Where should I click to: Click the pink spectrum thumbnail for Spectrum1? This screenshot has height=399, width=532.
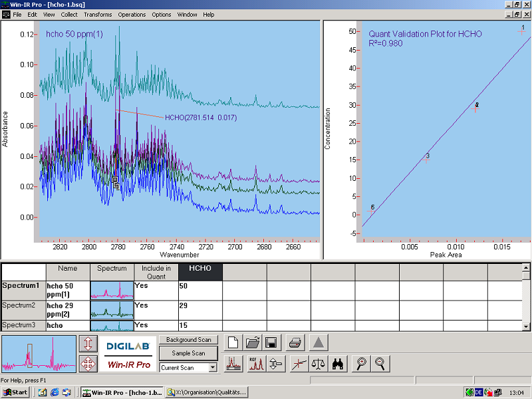(112, 289)
